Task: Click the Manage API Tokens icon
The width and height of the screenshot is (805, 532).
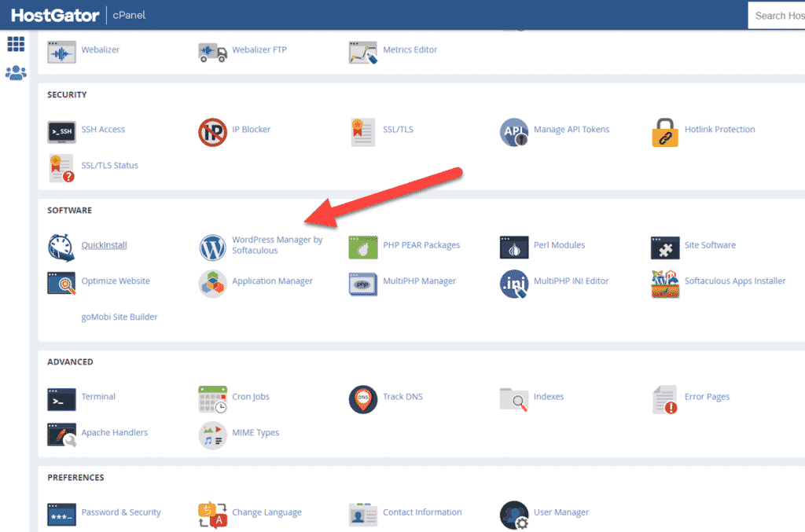Action: 514,132
